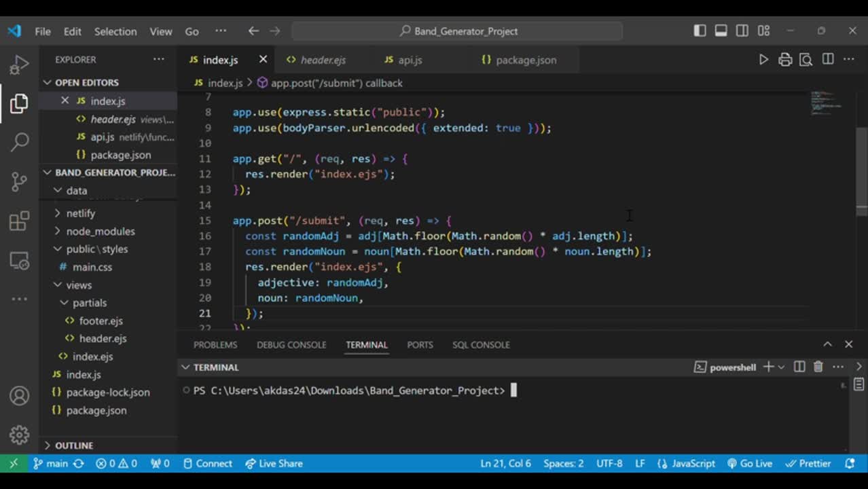The height and width of the screenshot is (489, 868).
Task: Open the Manage gear icon
Action: [19, 435]
